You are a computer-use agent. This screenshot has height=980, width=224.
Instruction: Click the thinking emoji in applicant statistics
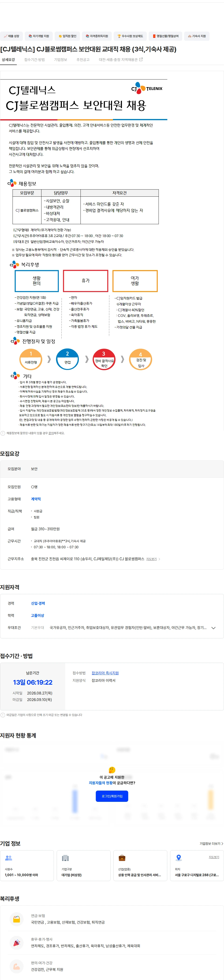pyautogui.click(x=112, y=770)
